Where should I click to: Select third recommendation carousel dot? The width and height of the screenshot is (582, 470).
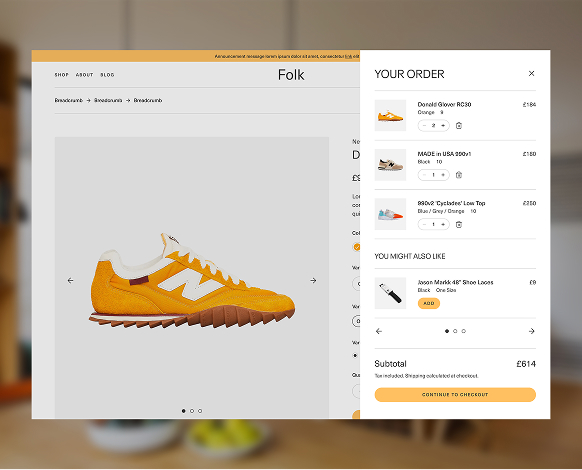pos(464,331)
